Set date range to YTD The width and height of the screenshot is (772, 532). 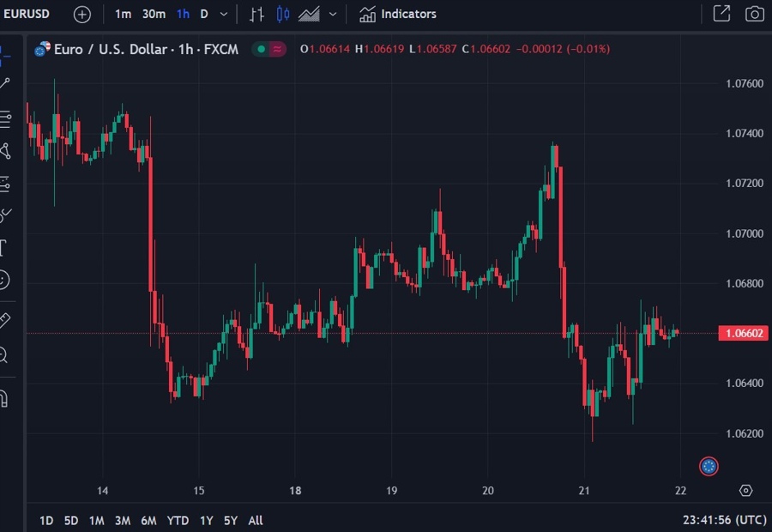tap(178, 520)
